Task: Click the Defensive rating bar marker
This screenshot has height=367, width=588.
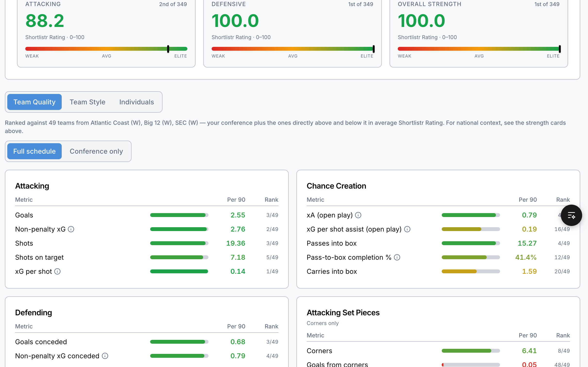Action: [x=373, y=49]
